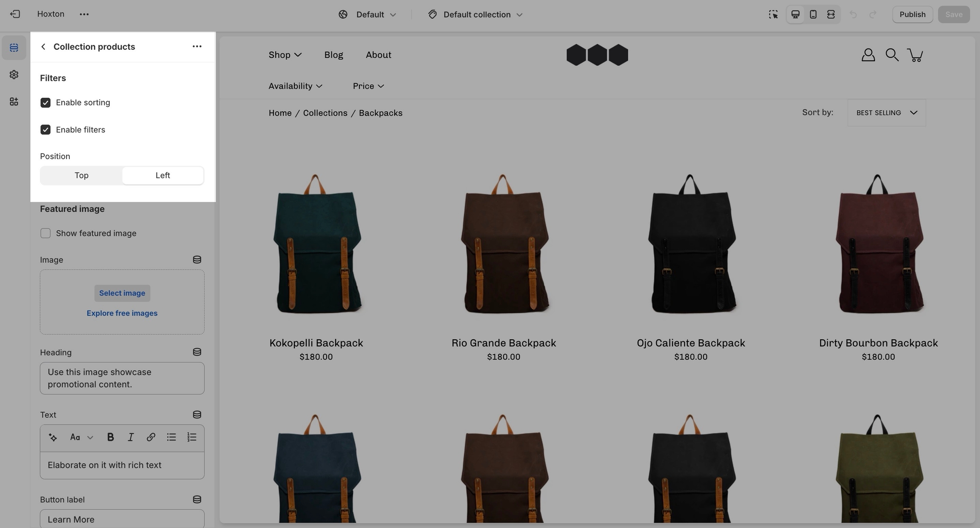This screenshot has width=980, height=528.
Task: Go back from Collection products panel
Action: (x=43, y=47)
